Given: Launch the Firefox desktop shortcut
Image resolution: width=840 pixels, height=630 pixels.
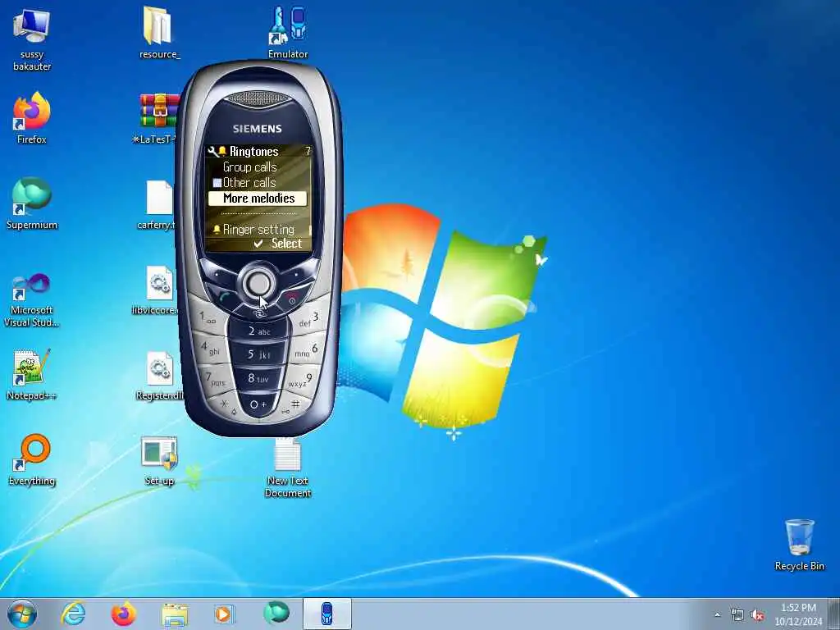Looking at the screenshot, I should click(x=32, y=118).
